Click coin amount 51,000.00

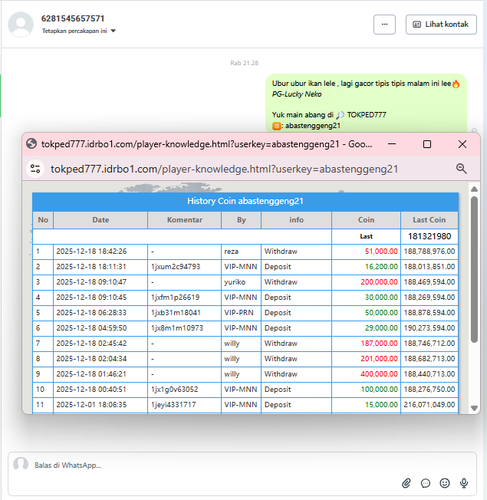pos(381,251)
